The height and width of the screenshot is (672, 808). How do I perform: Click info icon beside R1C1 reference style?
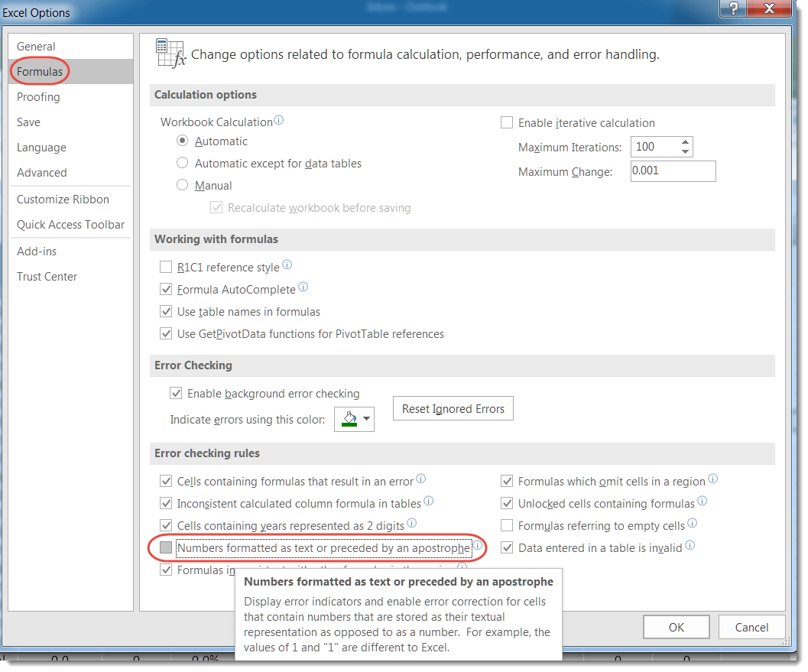[287, 265]
